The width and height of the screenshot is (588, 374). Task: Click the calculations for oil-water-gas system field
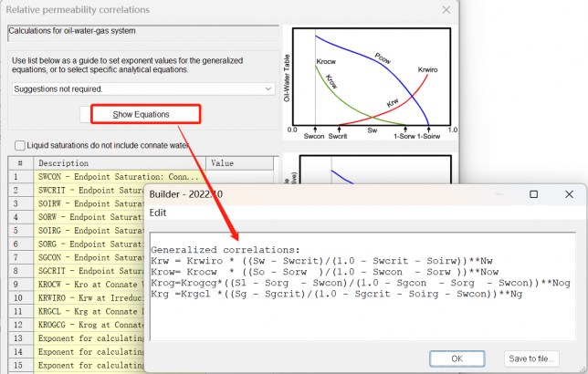point(142,34)
